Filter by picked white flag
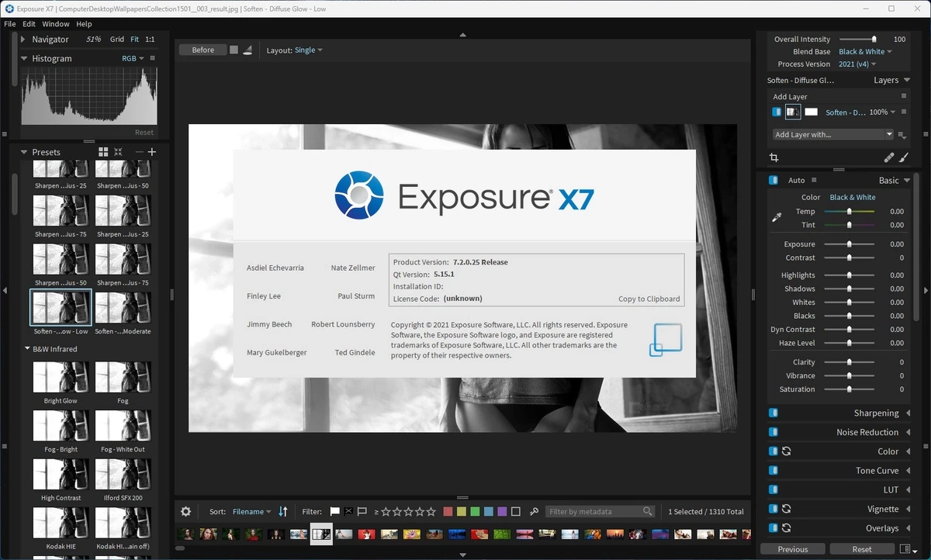The height and width of the screenshot is (560, 931). (x=335, y=511)
